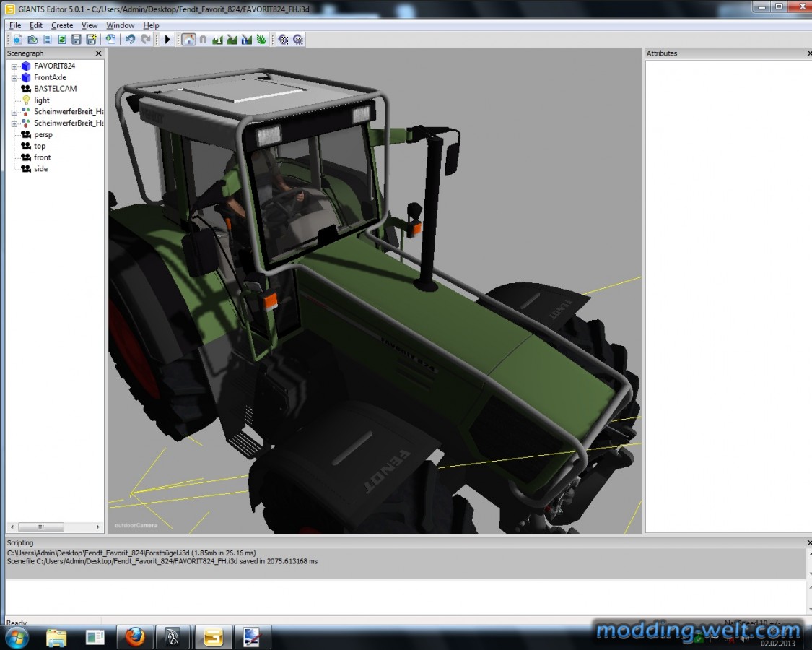Toggle the magnet snap icon
812x650 pixels.
coord(203,40)
